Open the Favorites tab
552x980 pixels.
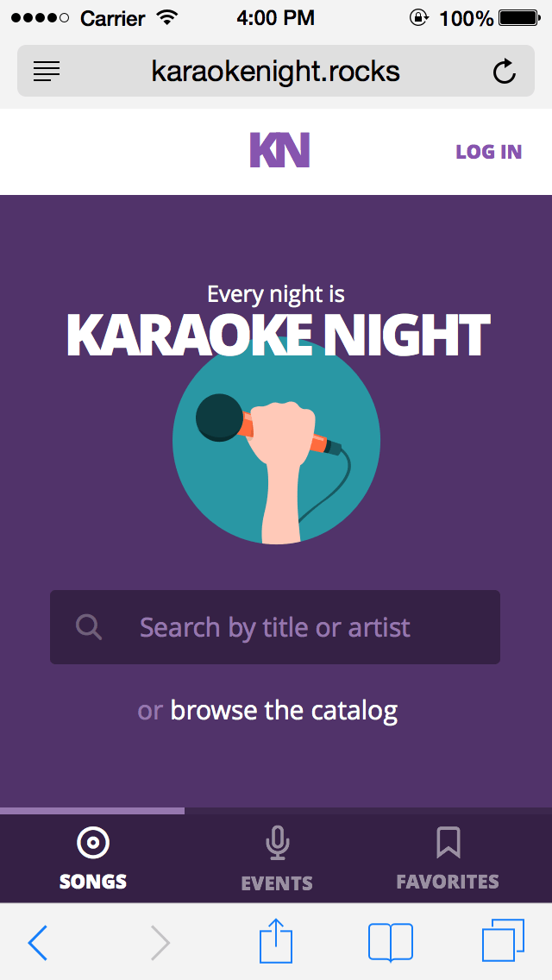click(448, 857)
